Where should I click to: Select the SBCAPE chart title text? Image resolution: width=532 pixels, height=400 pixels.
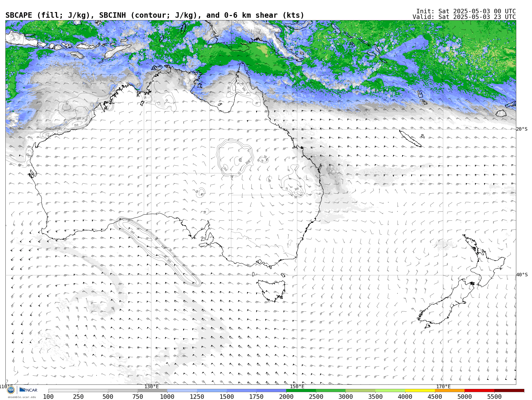click(155, 15)
